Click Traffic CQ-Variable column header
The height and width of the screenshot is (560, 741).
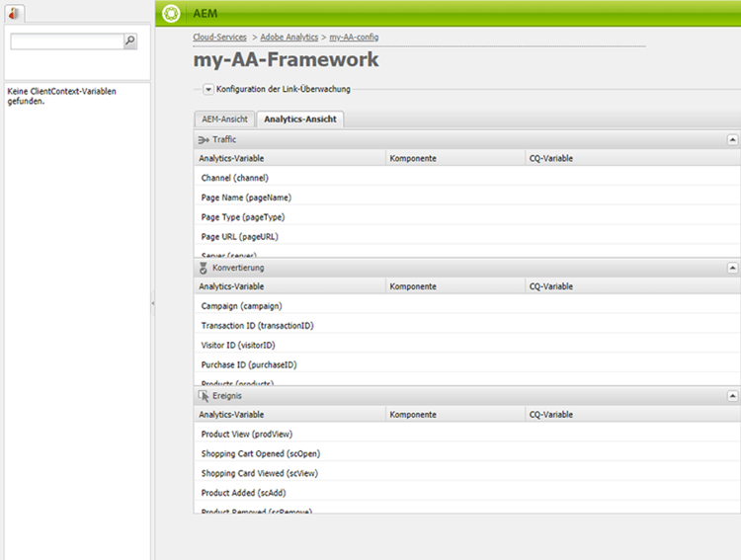pyautogui.click(x=633, y=158)
